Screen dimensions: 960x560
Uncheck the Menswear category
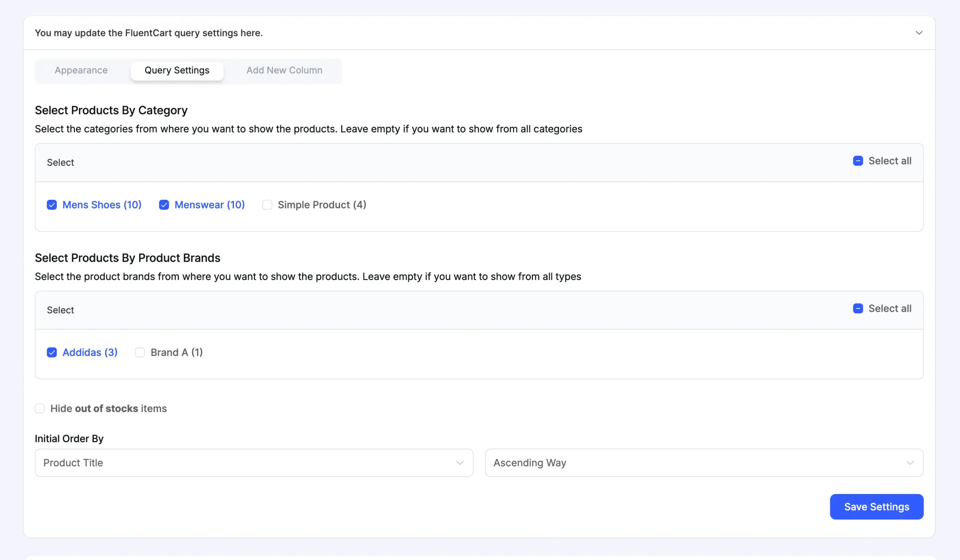click(x=164, y=205)
